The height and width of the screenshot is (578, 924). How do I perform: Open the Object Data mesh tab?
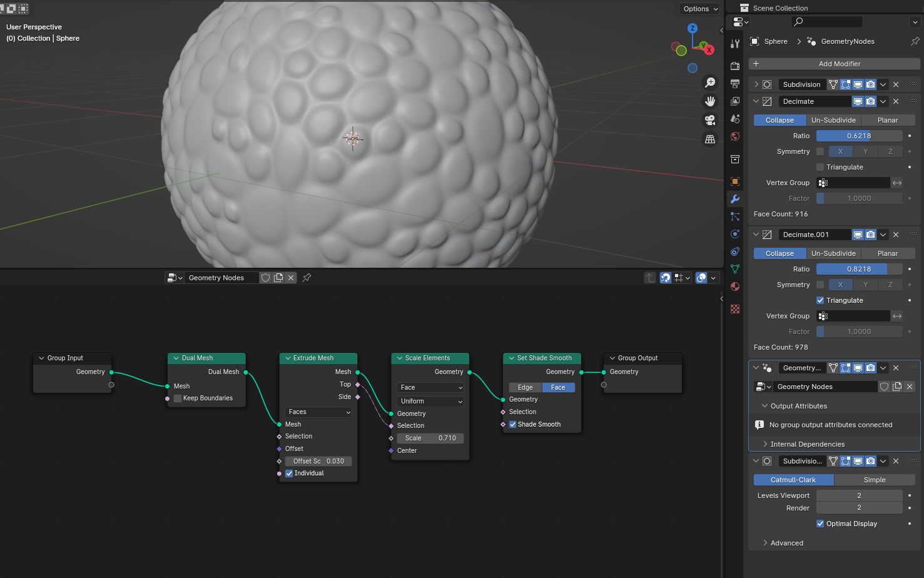click(735, 269)
